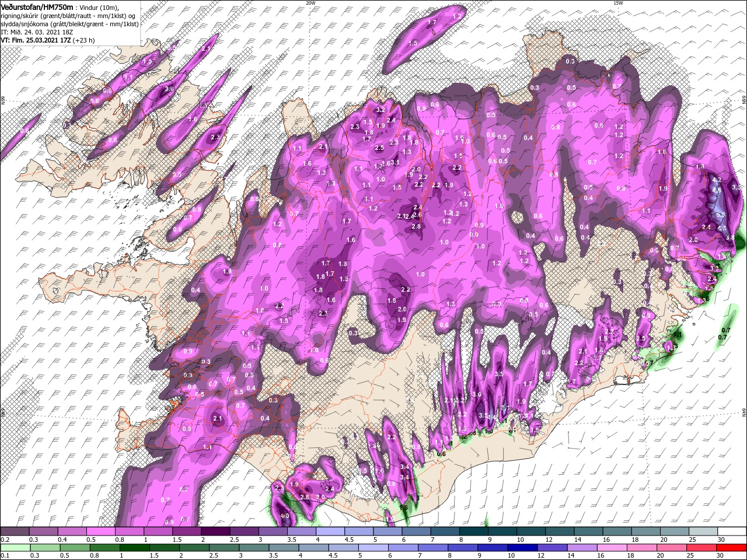The width and height of the screenshot is (747, 560).
Task: Click the '3.2' value at the northern peninsula
Action: pyautogui.click(x=381, y=110)
